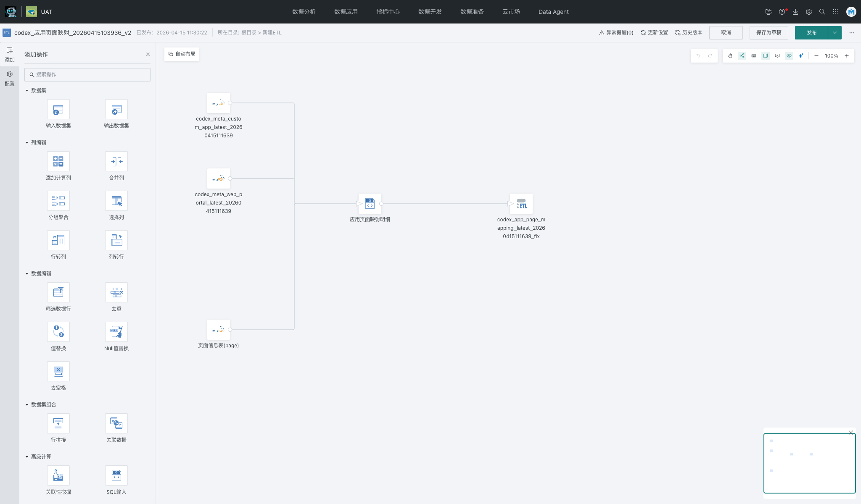
Task: Select the 去重 deduplicate icon
Action: 116,292
